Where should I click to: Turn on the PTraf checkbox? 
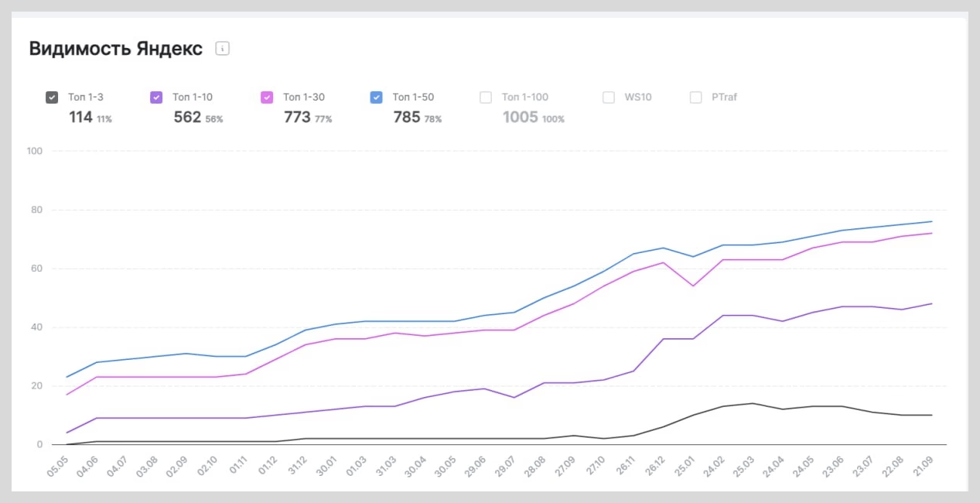[696, 98]
